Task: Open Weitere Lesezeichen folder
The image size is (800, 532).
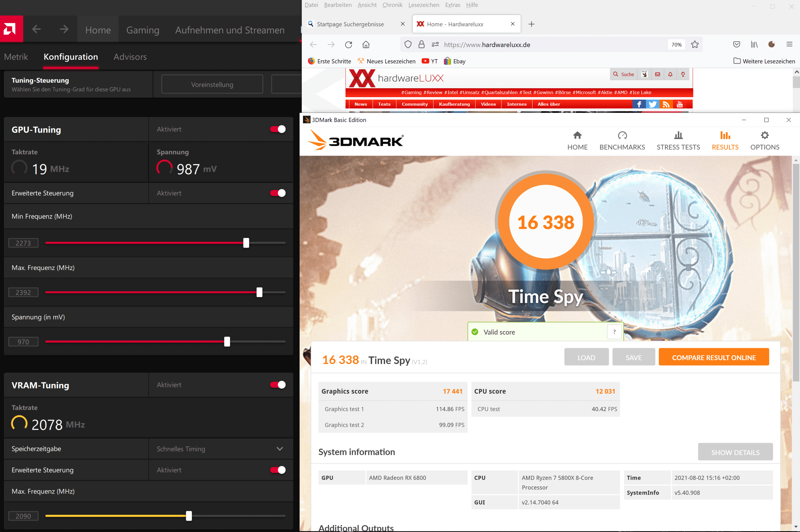Action: point(764,61)
